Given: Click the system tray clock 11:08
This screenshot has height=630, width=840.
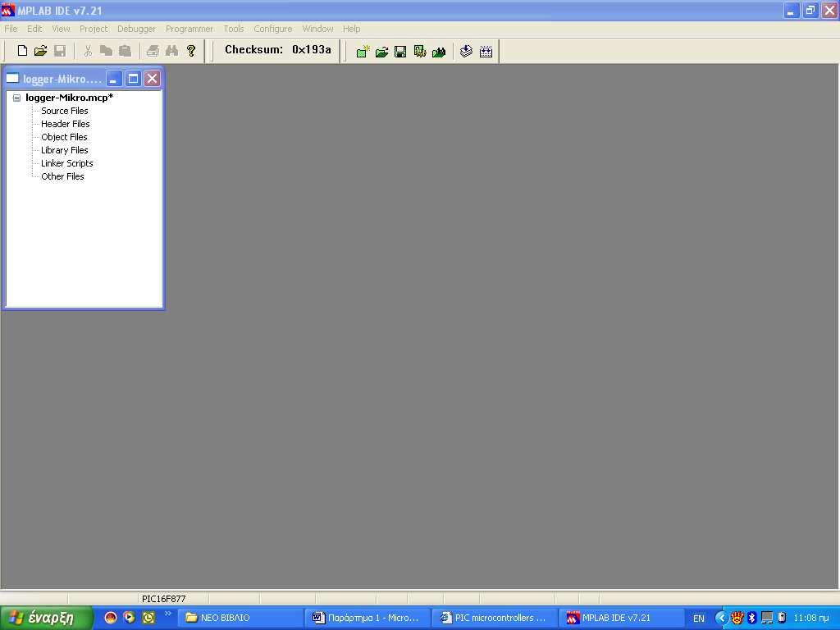Looking at the screenshot, I should click(x=811, y=619).
